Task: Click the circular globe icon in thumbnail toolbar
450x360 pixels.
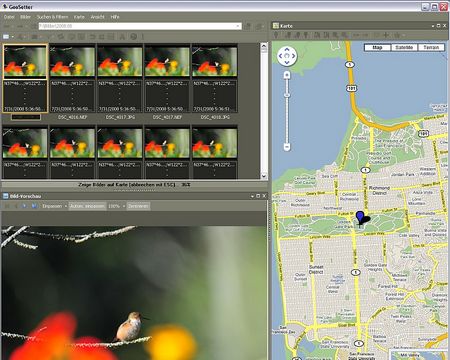Action: tap(134, 37)
